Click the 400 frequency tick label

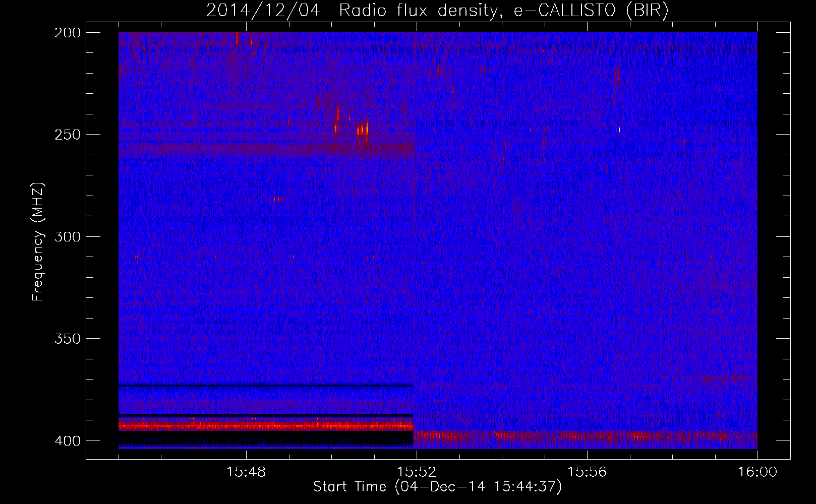coord(67,441)
